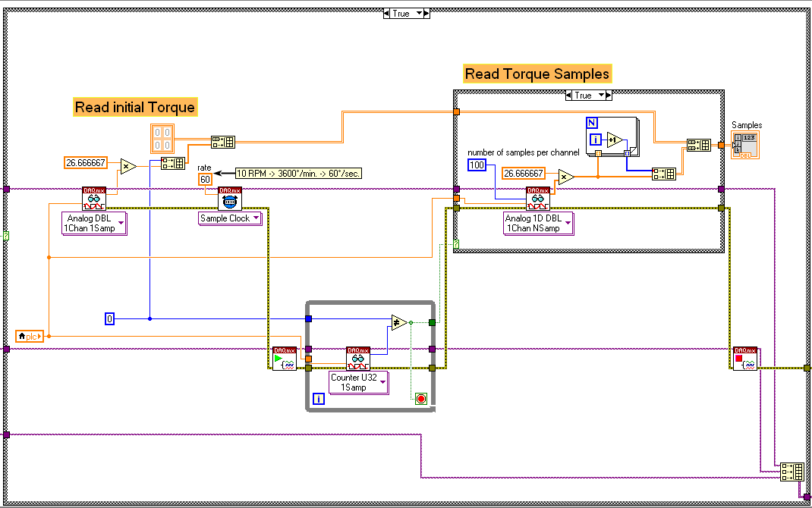Click the DAQmx Stop Task node
This screenshot has width=812, height=508.
(745, 359)
